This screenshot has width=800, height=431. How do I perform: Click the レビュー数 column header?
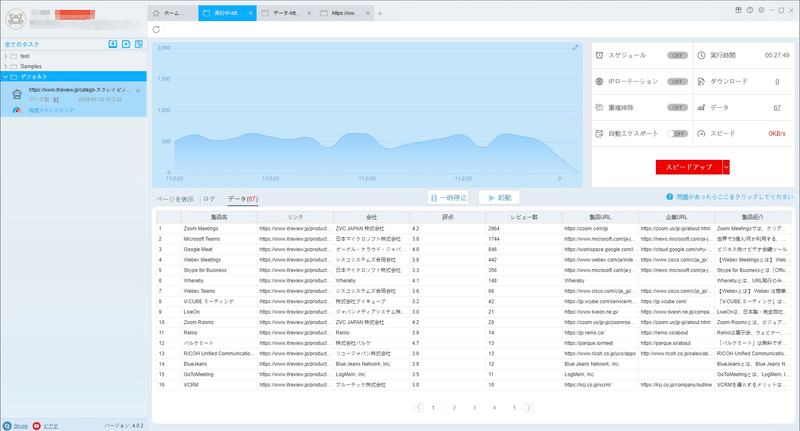[x=524, y=217]
